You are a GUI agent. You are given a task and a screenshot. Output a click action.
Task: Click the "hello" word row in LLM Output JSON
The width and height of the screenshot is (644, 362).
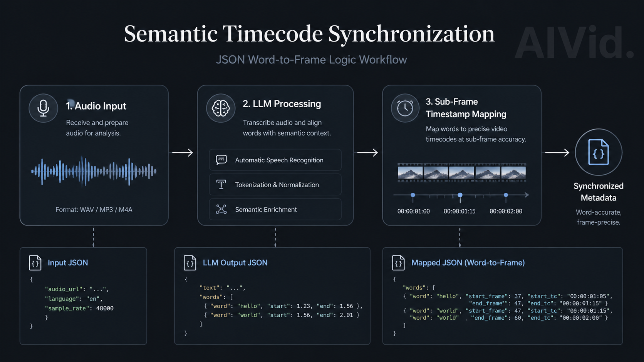click(283, 306)
